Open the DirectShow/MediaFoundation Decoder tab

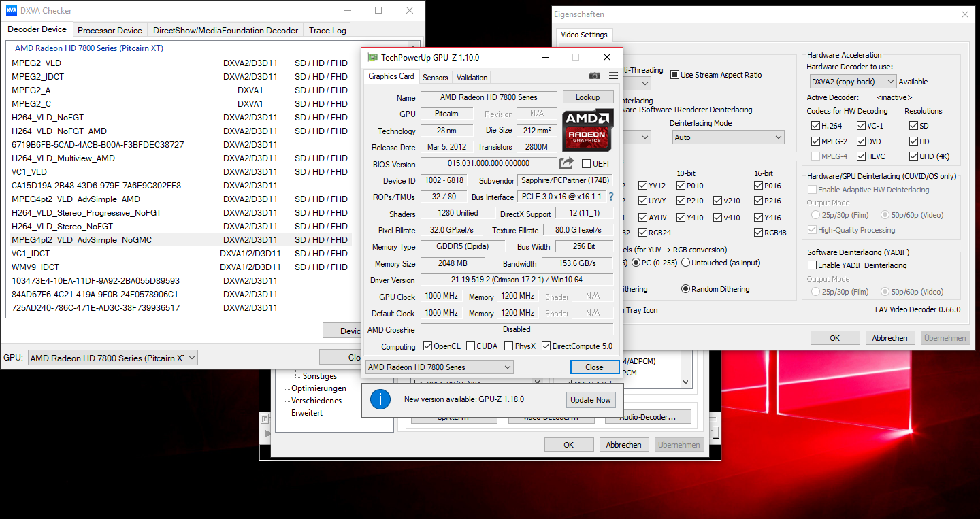(x=225, y=31)
